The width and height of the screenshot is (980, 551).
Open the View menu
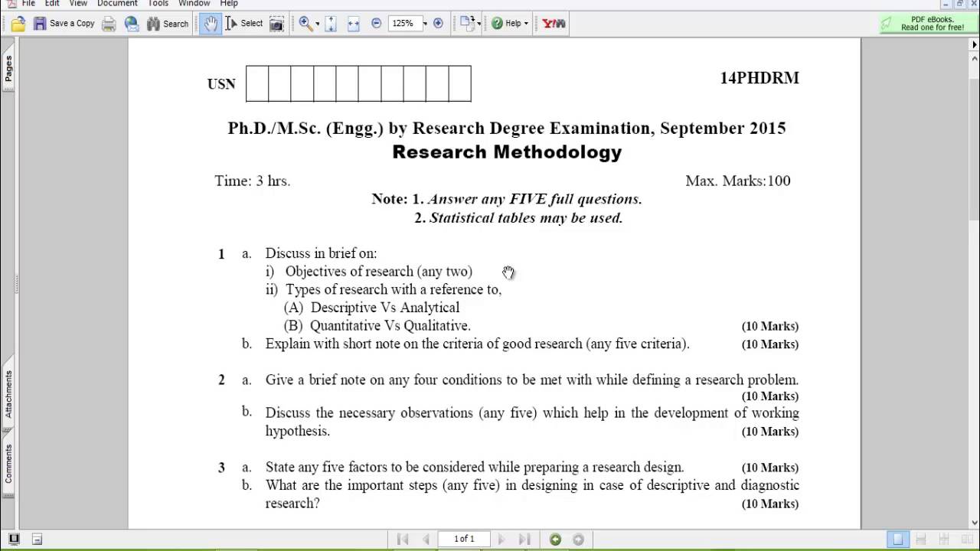tap(78, 4)
